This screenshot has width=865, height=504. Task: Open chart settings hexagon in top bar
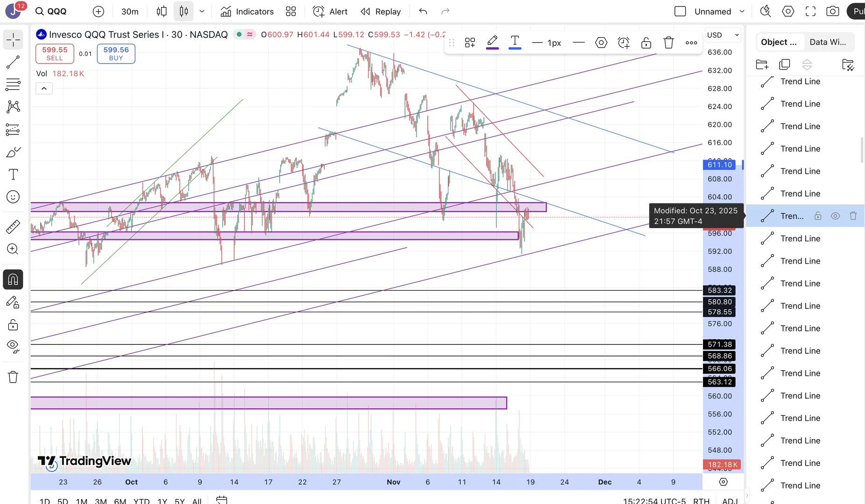tap(788, 12)
